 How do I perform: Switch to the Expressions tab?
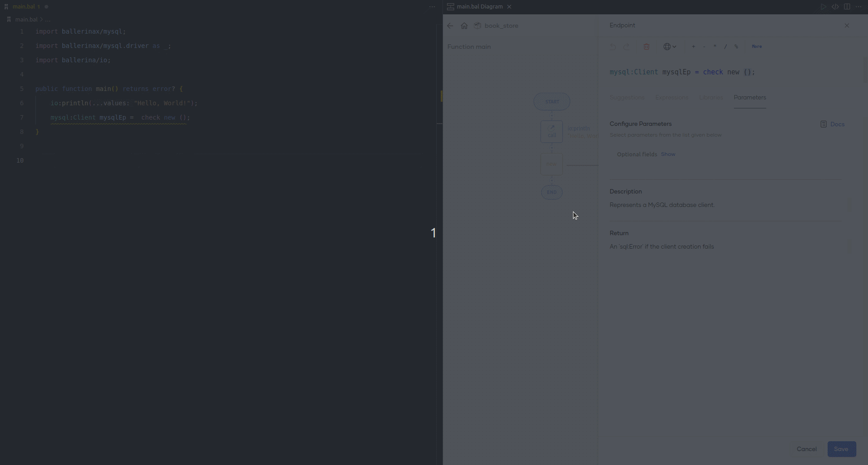click(x=671, y=98)
